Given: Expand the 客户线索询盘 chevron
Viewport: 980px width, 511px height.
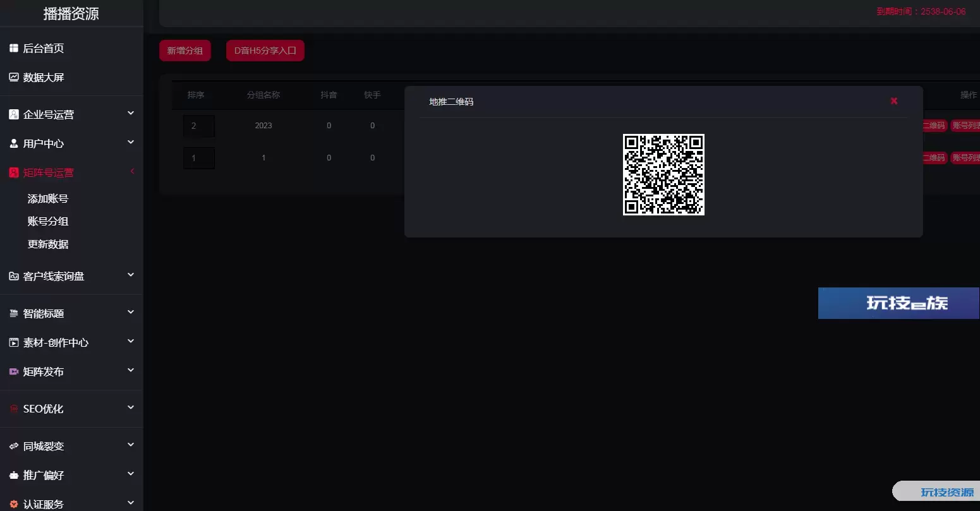Looking at the screenshot, I should point(131,275).
